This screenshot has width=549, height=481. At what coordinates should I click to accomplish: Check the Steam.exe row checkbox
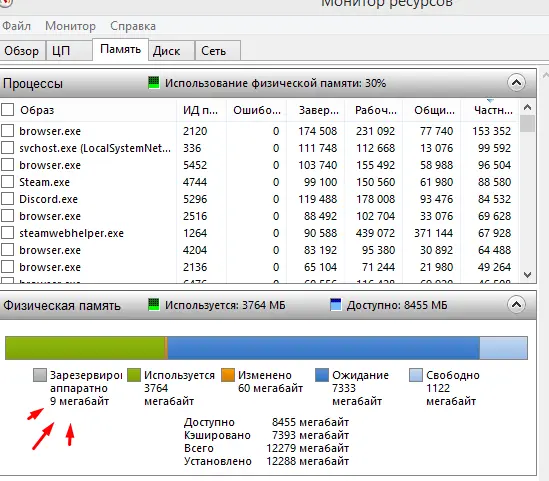pos(7,182)
